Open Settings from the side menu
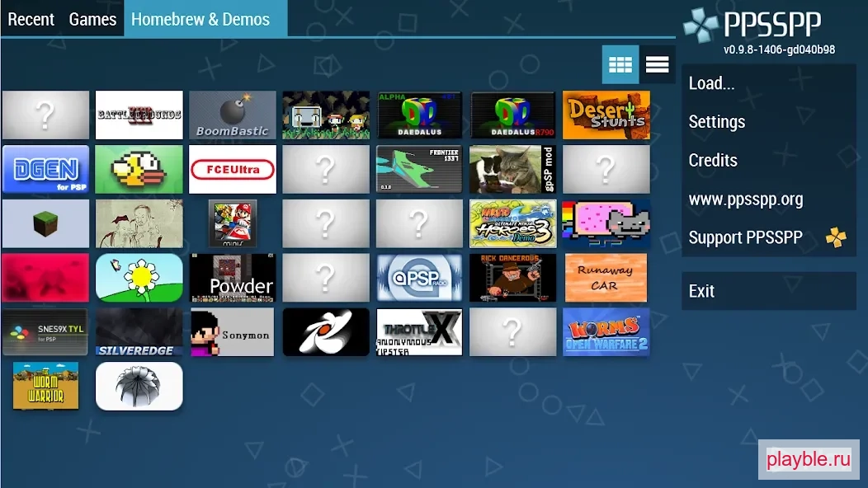 point(769,122)
